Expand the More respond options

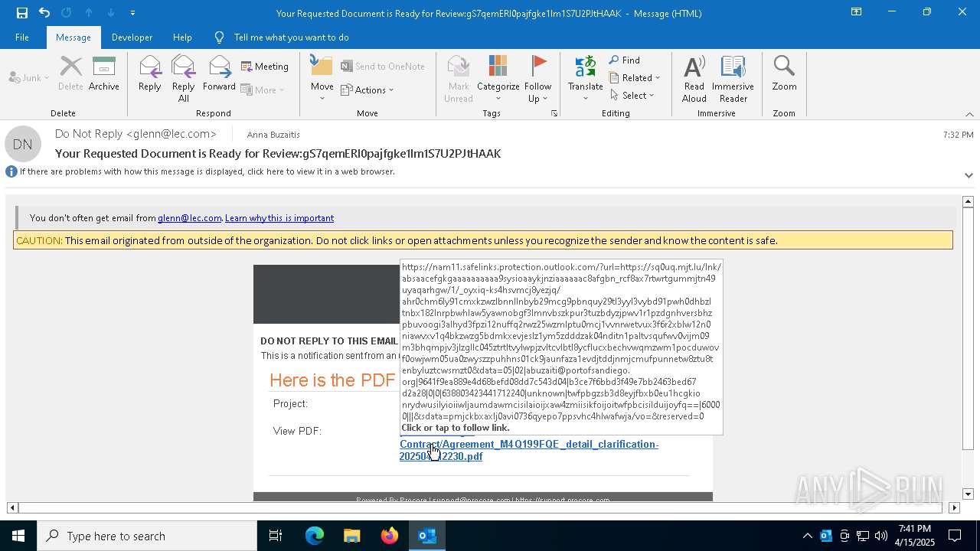263,90
